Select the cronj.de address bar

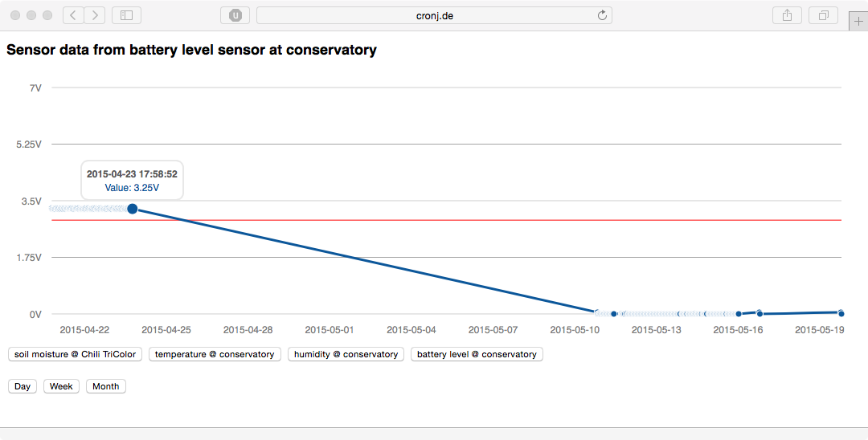click(x=434, y=15)
